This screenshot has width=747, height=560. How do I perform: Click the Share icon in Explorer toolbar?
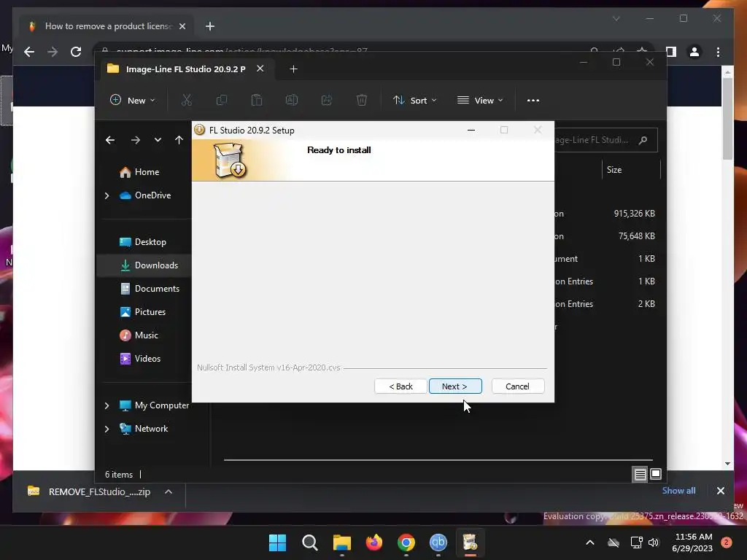(327, 100)
